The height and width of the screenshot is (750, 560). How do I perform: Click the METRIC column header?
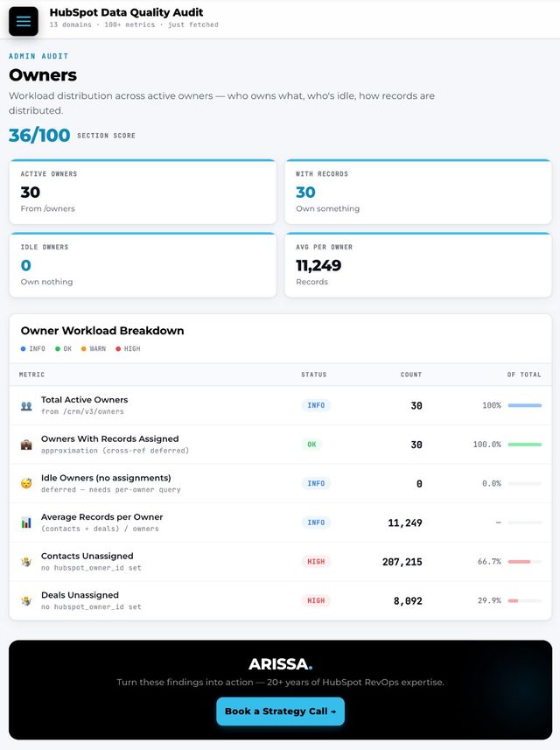[x=31, y=375]
